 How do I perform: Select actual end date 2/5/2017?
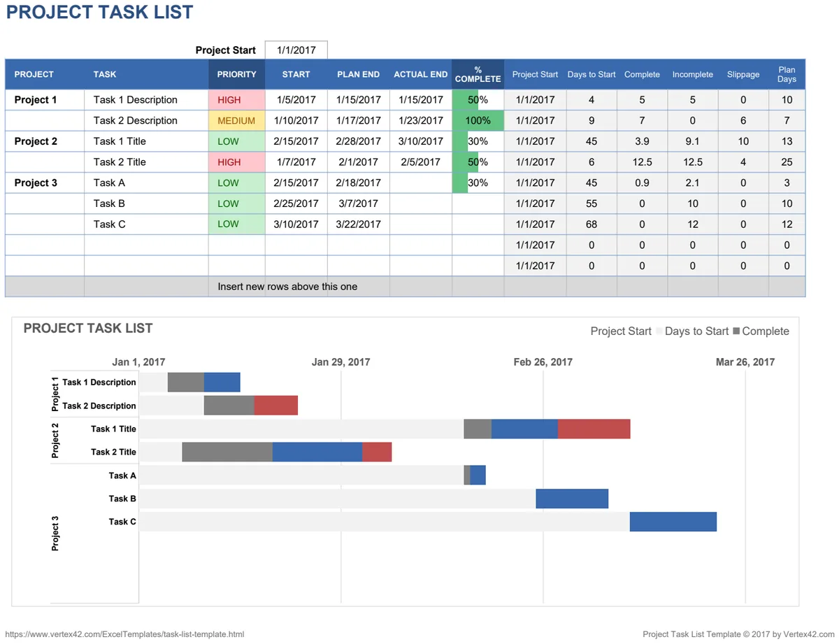pyautogui.click(x=421, y=162)
